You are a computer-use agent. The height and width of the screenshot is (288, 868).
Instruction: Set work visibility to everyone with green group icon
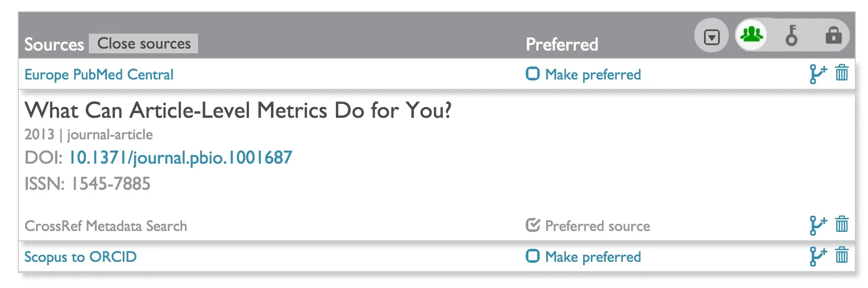751,35
